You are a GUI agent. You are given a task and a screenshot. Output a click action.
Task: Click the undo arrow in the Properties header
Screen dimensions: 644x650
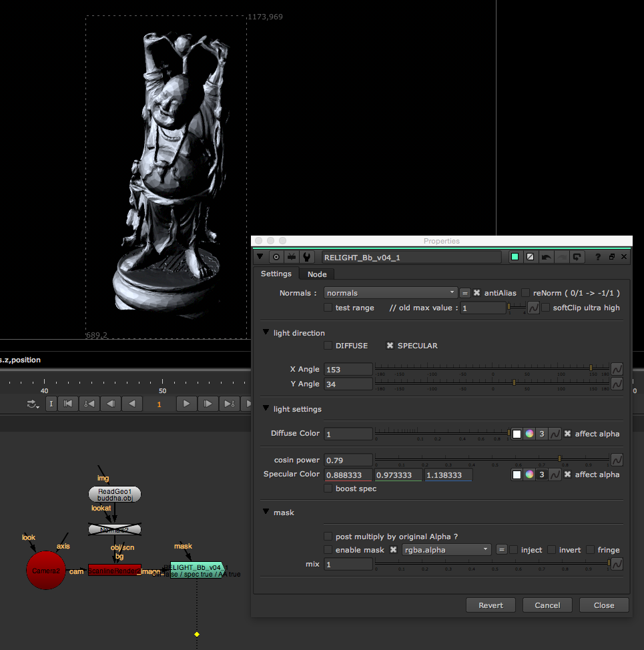click(x=546, y=257)
